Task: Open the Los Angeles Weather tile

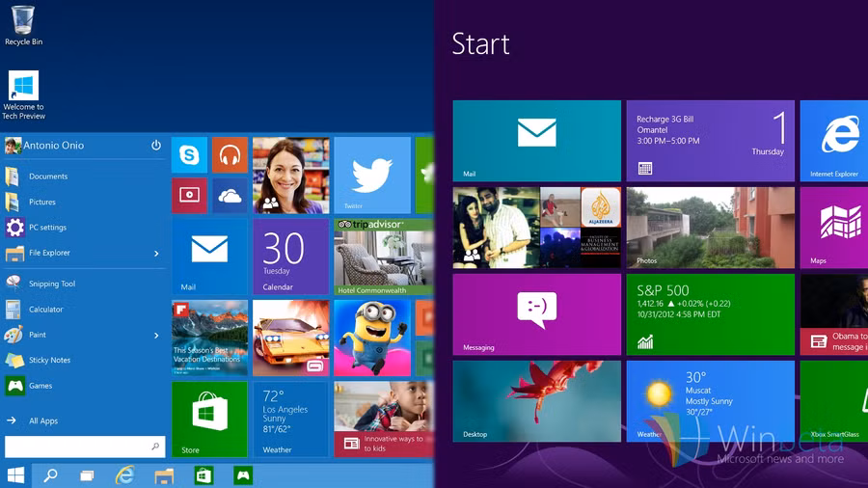Action: 290,420
